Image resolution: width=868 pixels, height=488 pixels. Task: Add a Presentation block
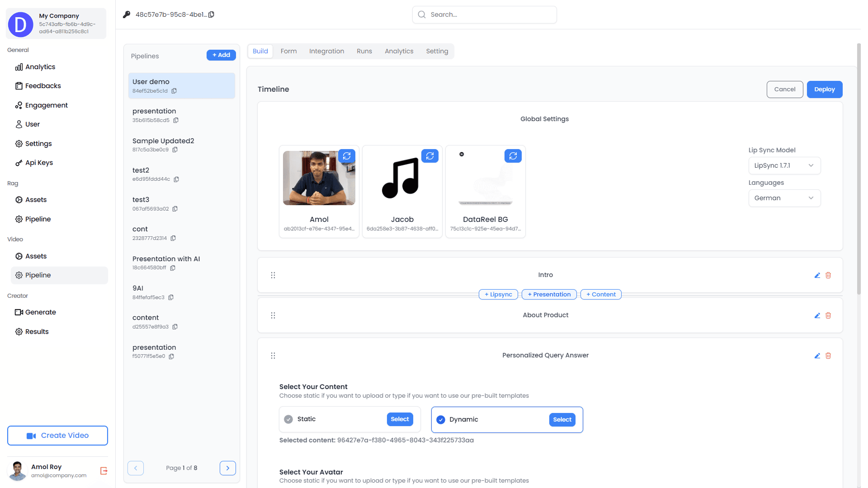549,294
